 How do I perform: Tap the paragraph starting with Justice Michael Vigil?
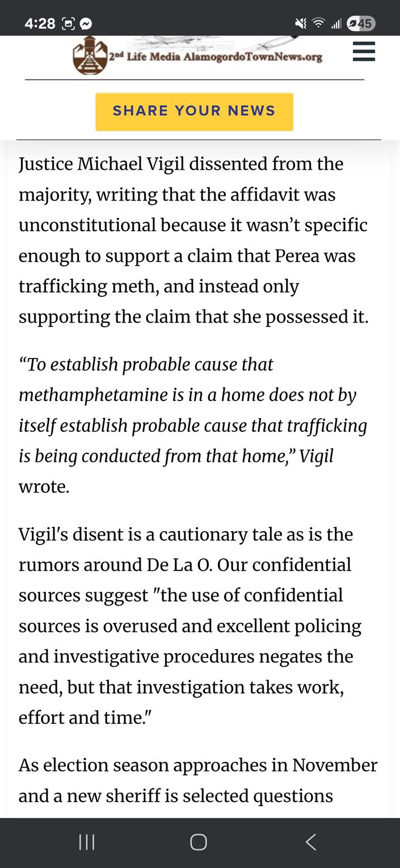[193, 240]
